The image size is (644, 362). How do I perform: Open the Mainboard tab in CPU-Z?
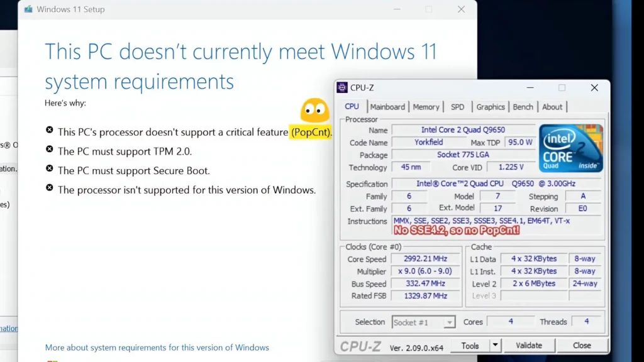[x=387, y=107]
